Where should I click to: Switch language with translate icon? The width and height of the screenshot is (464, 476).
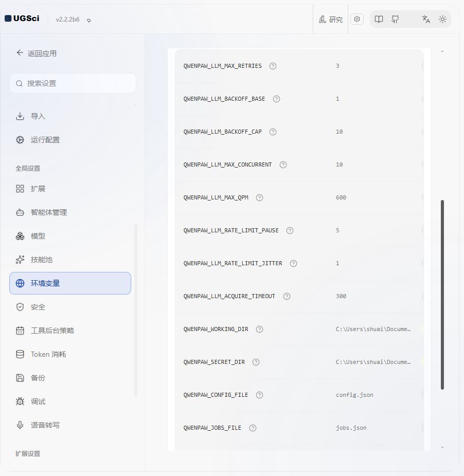coord(426,20)
